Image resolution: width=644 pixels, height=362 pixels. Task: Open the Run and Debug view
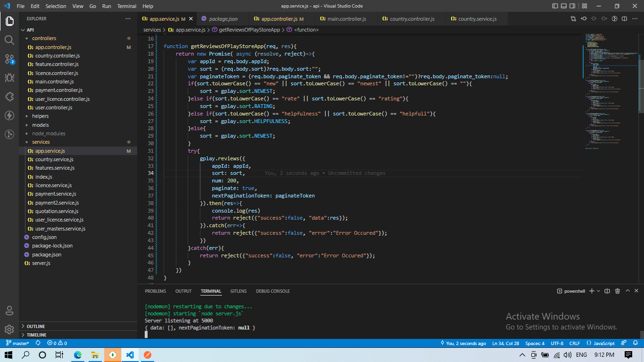pos(9,78)
